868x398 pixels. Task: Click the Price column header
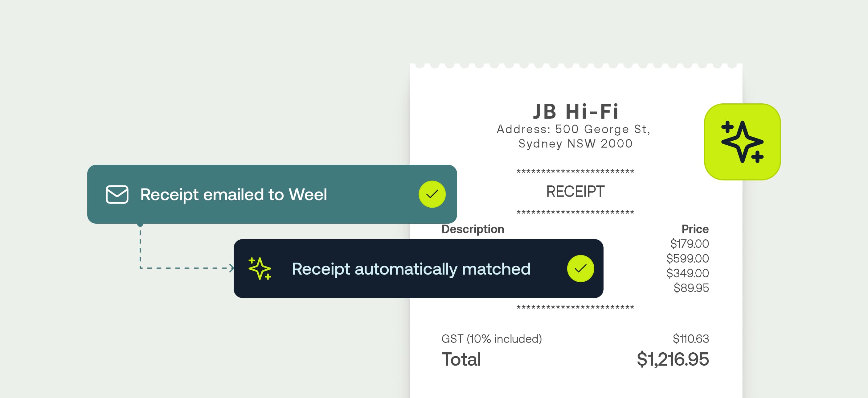point(695,229)
